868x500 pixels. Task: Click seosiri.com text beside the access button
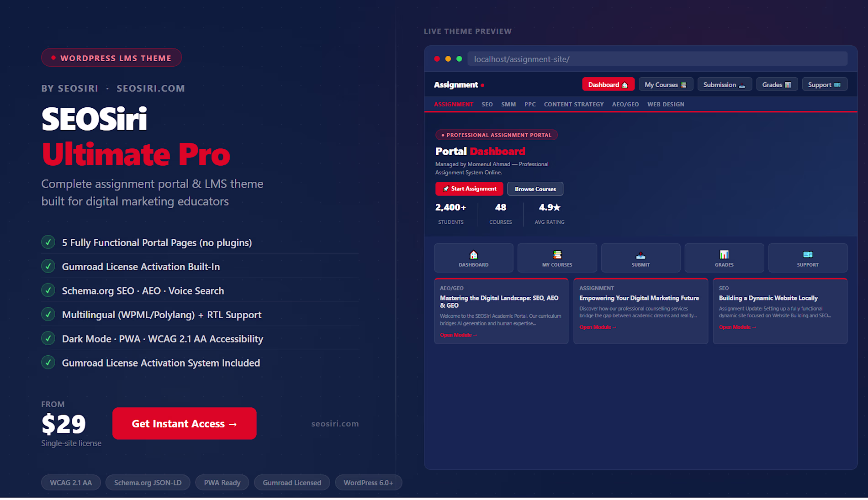pyautogui.click(x=335, y=424)
